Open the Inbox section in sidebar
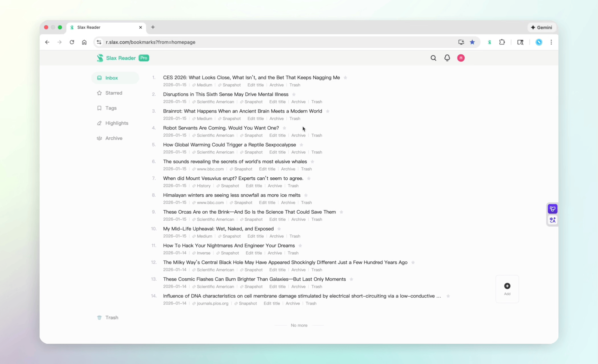This screenshot has height=364, width=598. [x=111, y=78]
